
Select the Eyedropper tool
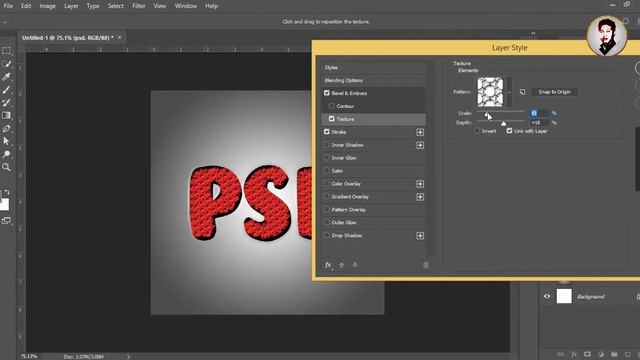pyautogui.click(x=6, y=77)
